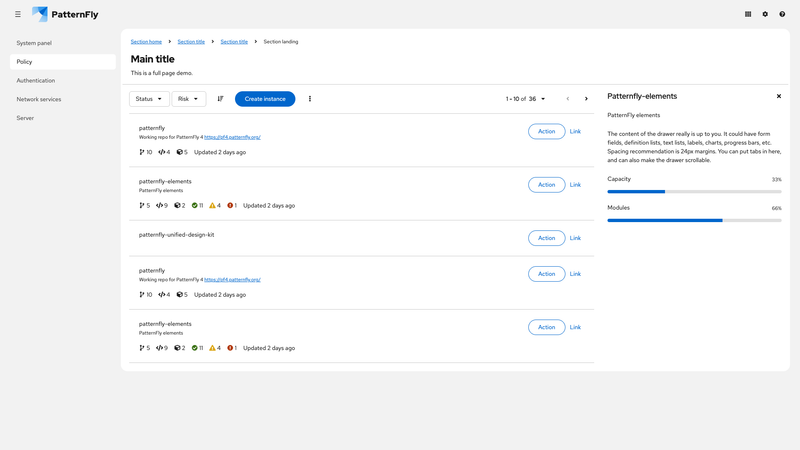The image size is (800, 450).
Task: Click warning triangle icon in second row
Action: click(212, 206)
